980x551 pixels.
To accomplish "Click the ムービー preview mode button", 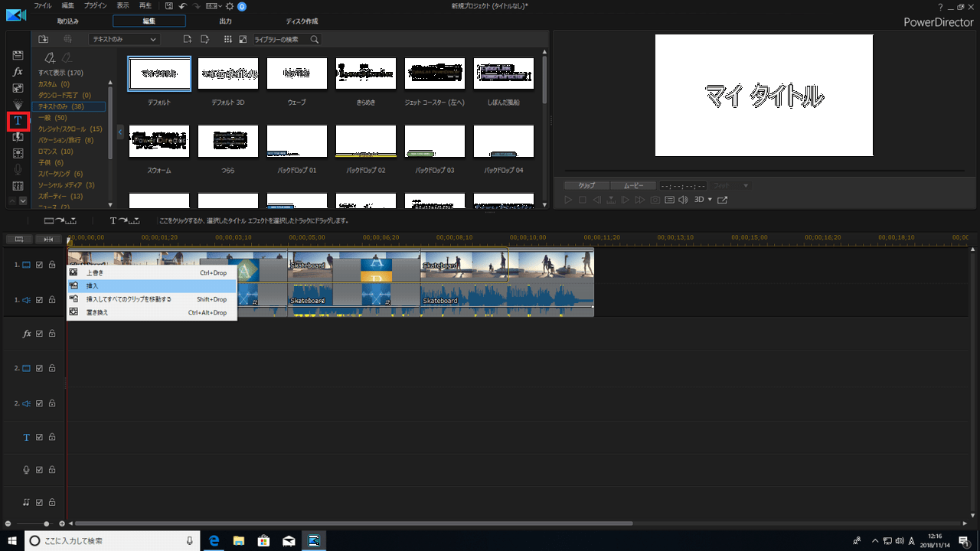I will [x=633, y=185].
